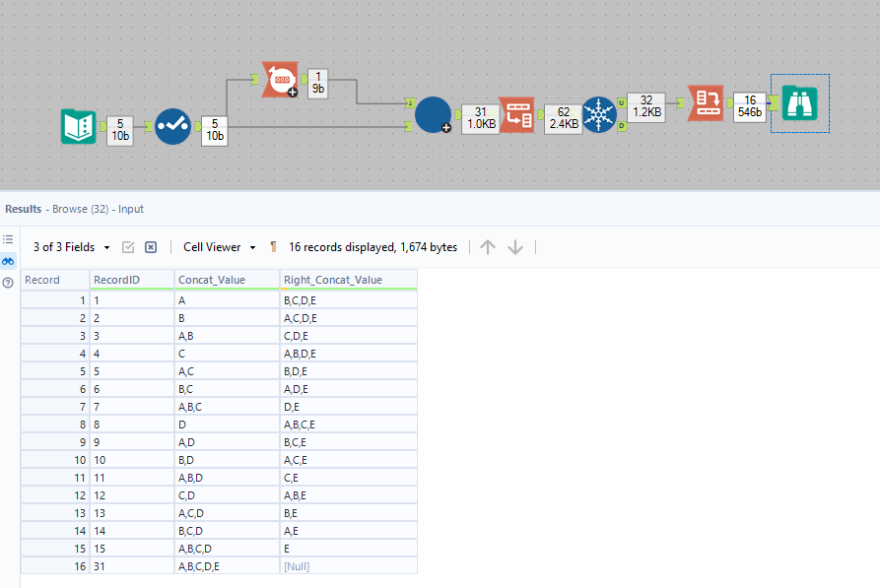Click the Unique snowflake tool
The image size is (880, 588).
599,114
